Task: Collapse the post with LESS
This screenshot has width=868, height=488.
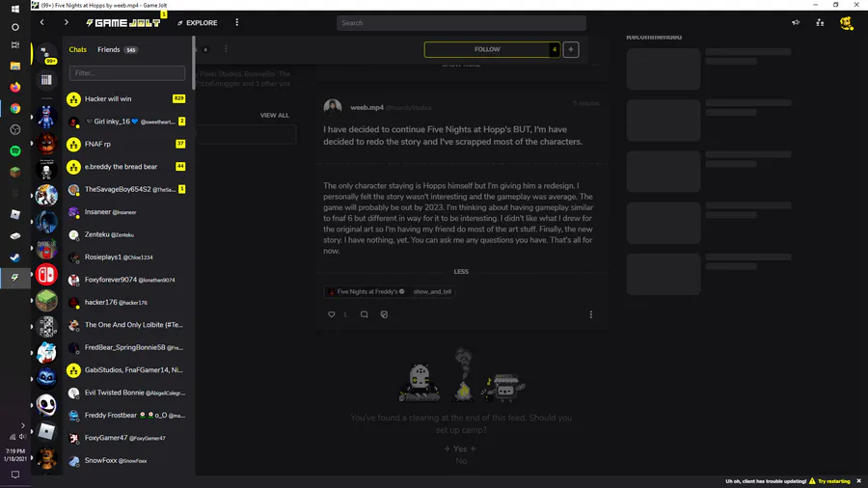Action: click(x=461, y=272)
